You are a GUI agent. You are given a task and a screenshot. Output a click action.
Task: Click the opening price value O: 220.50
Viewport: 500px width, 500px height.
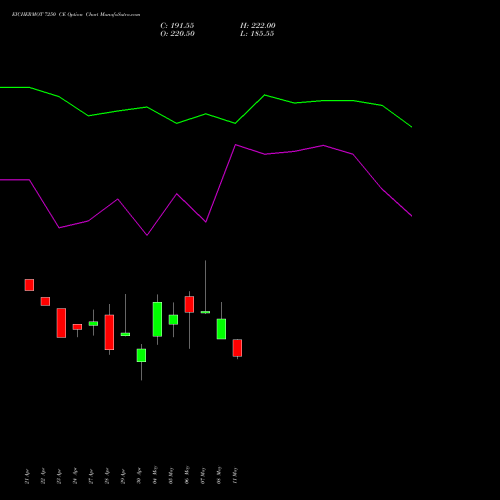pos(177,34)
